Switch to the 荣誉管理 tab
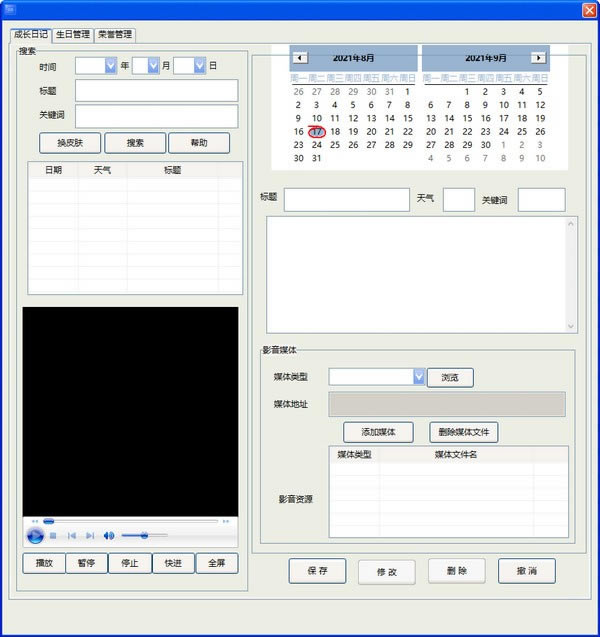 pos(114,34)
